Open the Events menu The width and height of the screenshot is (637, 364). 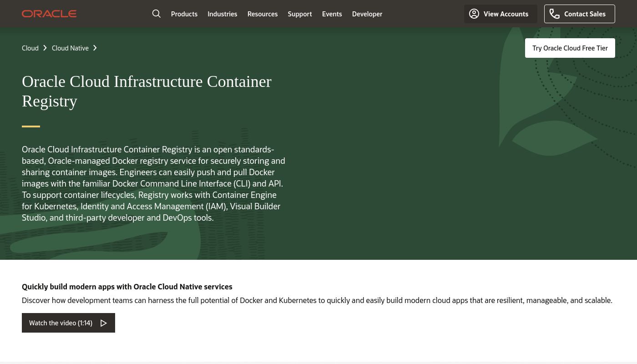(332, 14)
